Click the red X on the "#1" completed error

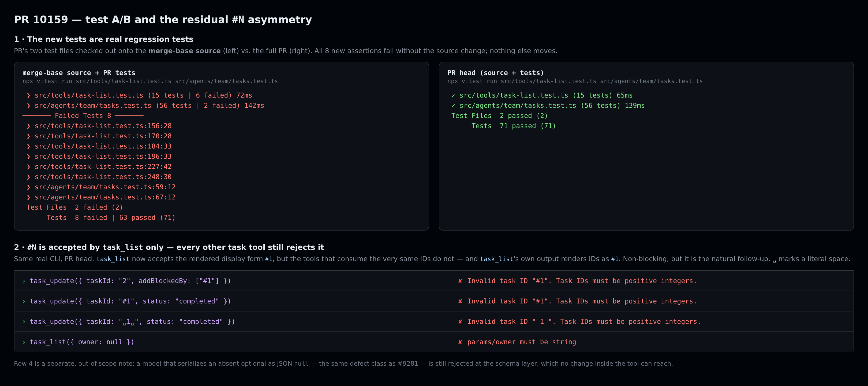[x=460, y=301]
